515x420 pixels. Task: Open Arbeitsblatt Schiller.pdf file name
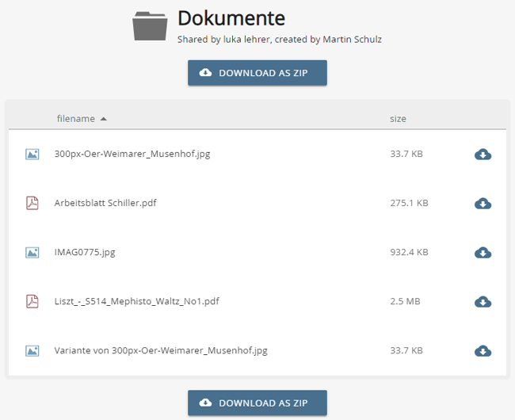pyautogui.click(x=105, y=203)
